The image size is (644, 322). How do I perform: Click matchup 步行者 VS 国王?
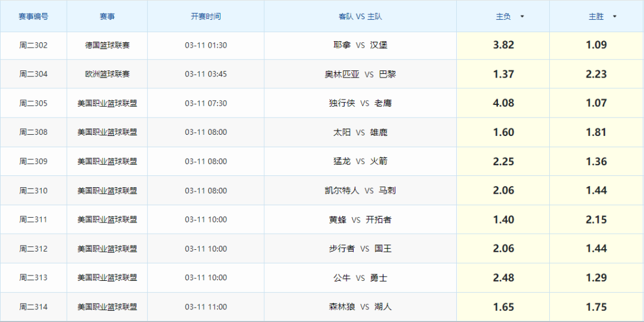point(360,249)
